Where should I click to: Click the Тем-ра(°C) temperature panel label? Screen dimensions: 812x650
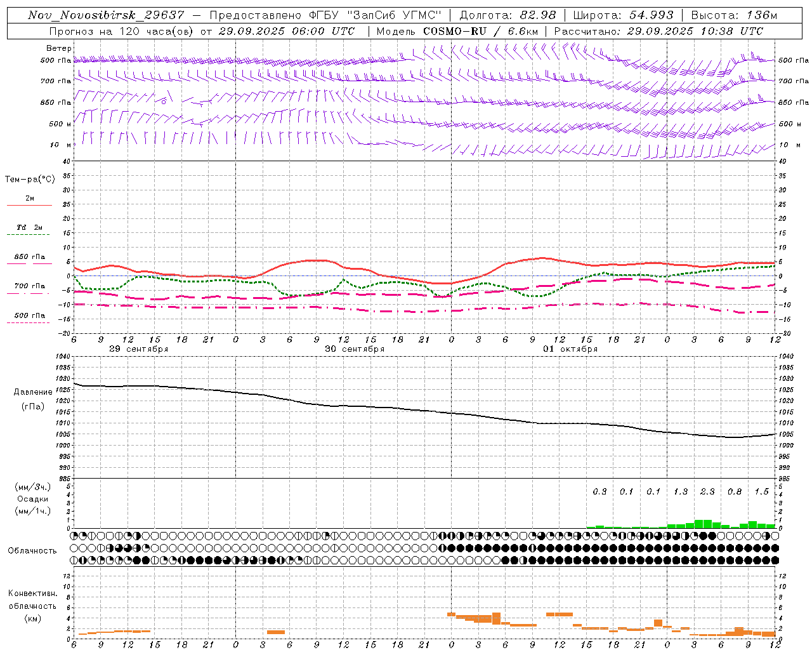tap(30, 179)
